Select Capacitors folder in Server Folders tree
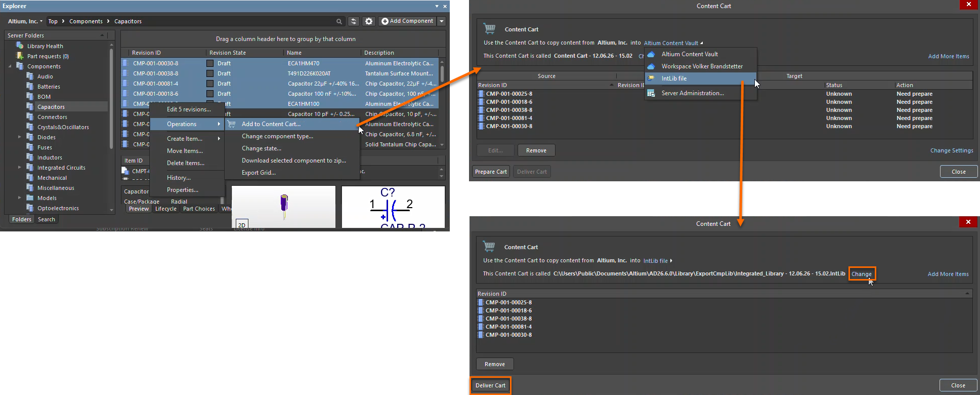This screenshot has height=395, width=980. point(51,107)
